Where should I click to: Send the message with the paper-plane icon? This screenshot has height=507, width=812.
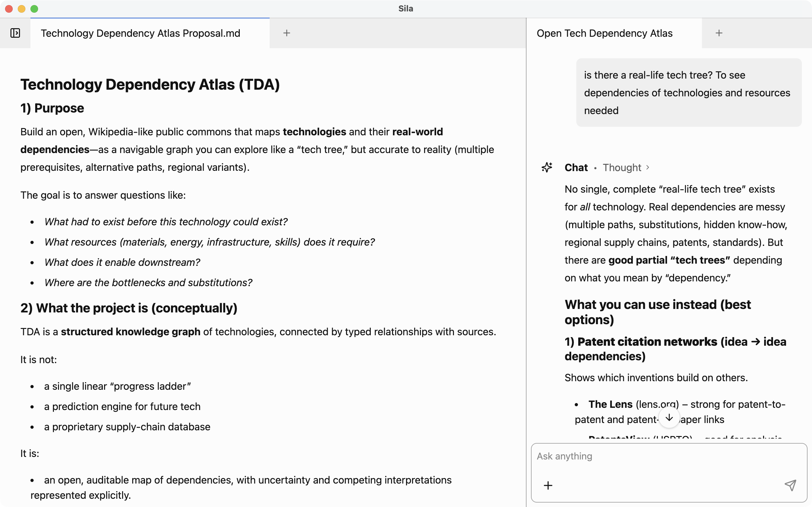click(790, 485)
